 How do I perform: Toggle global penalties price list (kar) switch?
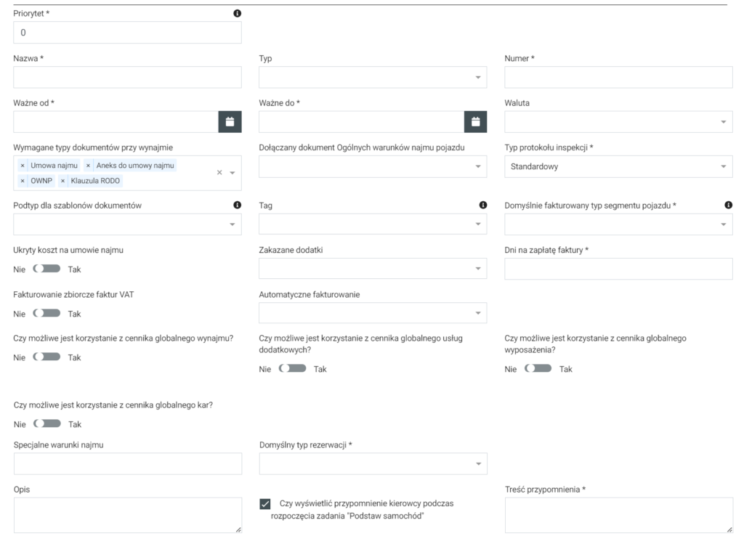tap(46, 424)
